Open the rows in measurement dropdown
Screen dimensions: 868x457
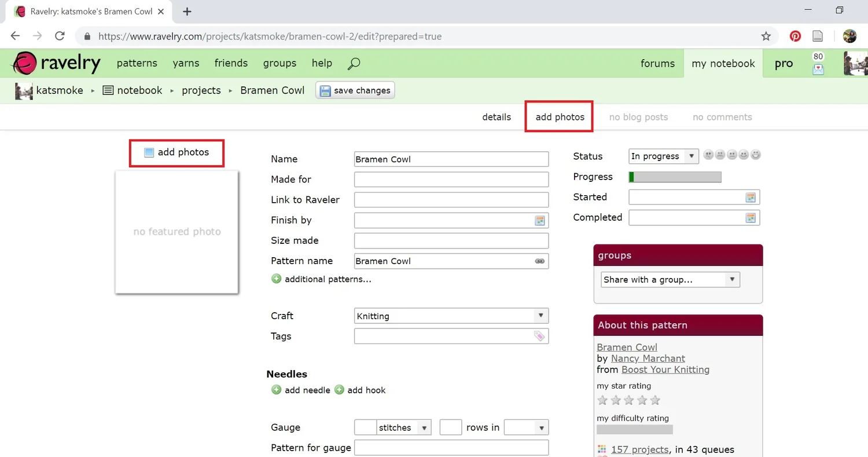click(x=527, y=427)
